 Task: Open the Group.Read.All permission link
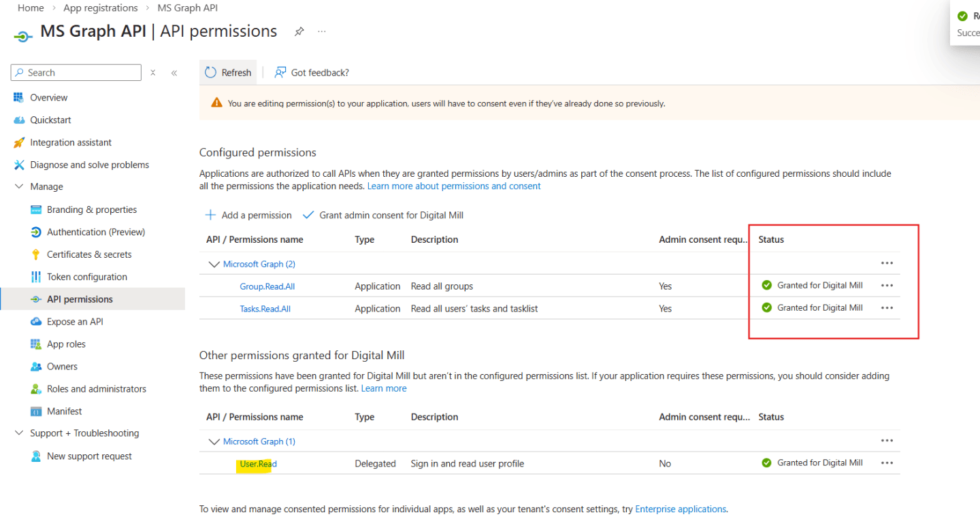(x=267, y=286)
